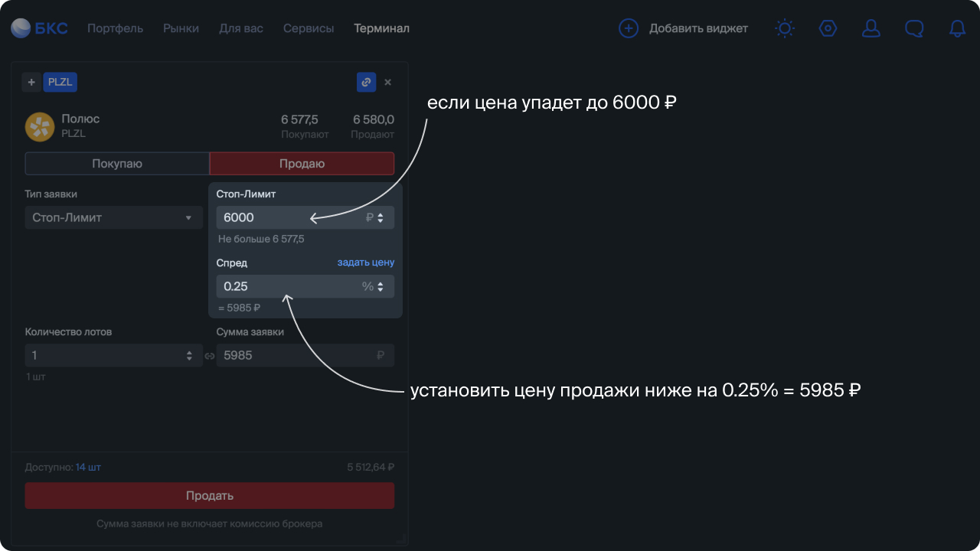Click the Не больше 6 577,5 hint
980x551 pixels.
261,239
